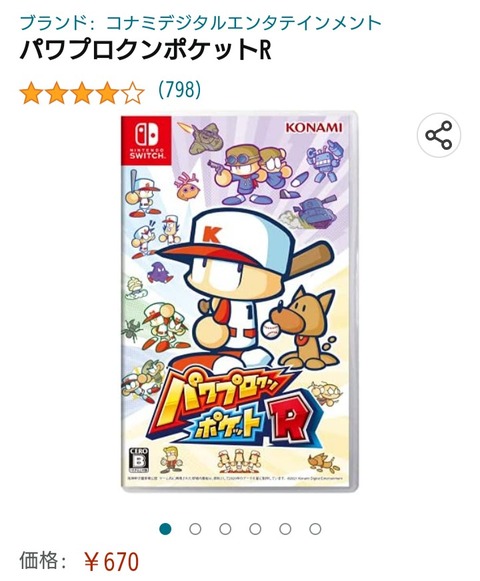Click the orange star rating row
The height and width of the screenshot is (581, 480).
point(82,93)
